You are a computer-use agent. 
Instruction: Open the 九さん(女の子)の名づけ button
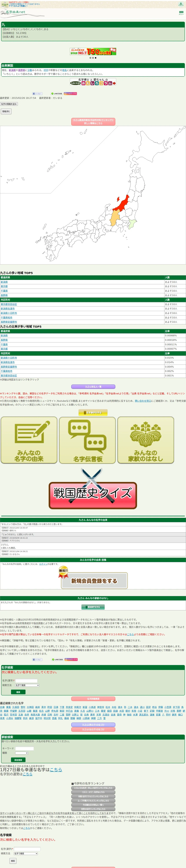93,730
